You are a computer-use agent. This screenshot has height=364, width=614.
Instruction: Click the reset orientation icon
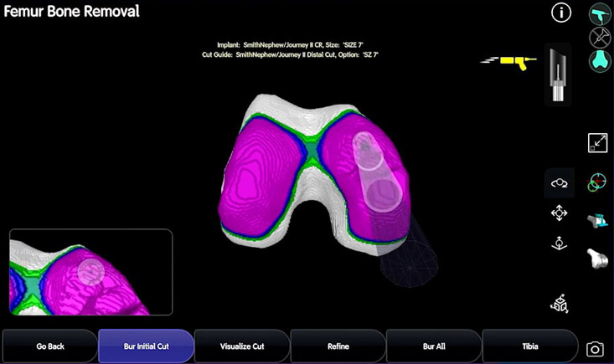pos(559,244)
